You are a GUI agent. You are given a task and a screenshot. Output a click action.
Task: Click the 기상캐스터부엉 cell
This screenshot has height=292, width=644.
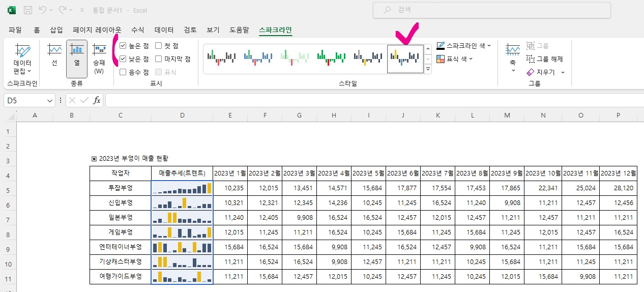(121, 262)
